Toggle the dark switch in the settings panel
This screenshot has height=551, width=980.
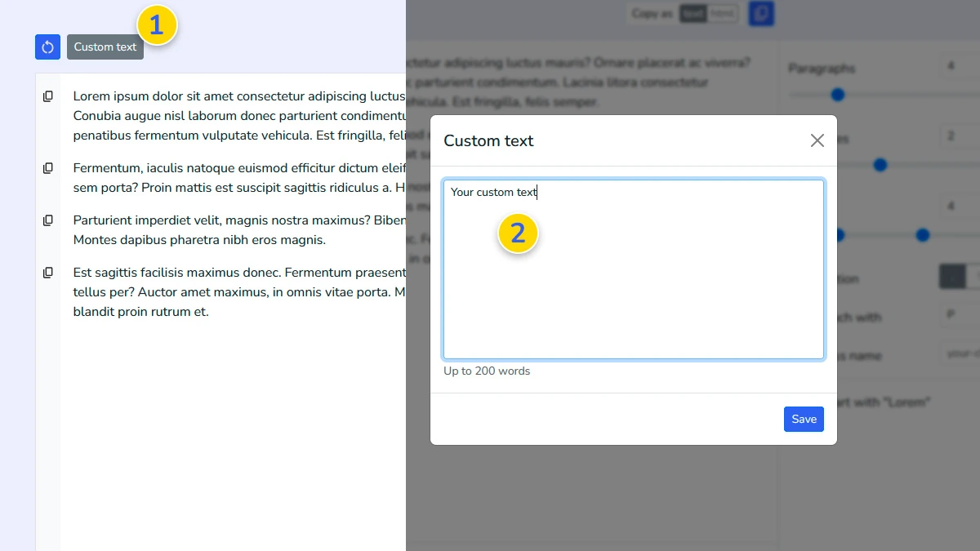954,276
